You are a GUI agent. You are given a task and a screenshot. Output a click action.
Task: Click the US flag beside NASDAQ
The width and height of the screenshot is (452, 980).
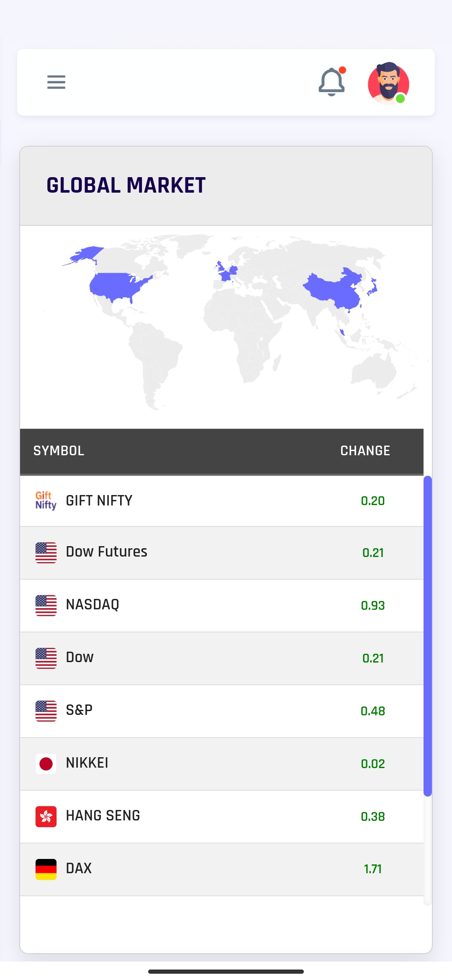[46, 605]
